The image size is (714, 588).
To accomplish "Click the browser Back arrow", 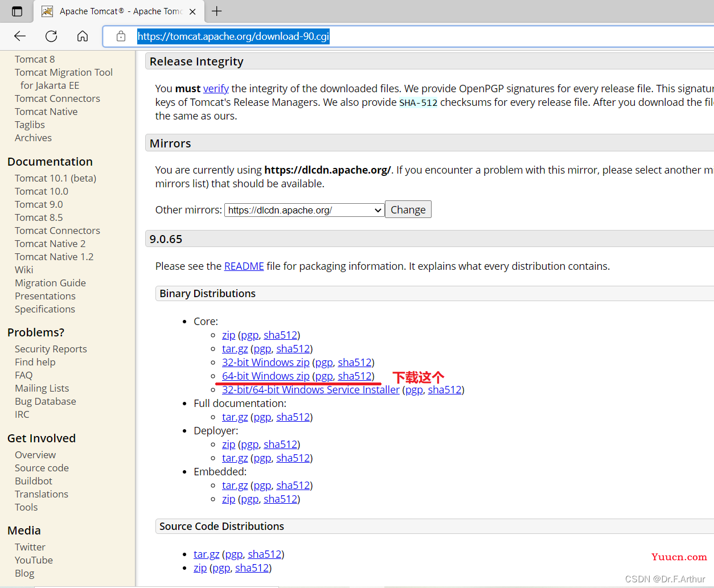I will [x=20, y=36].
